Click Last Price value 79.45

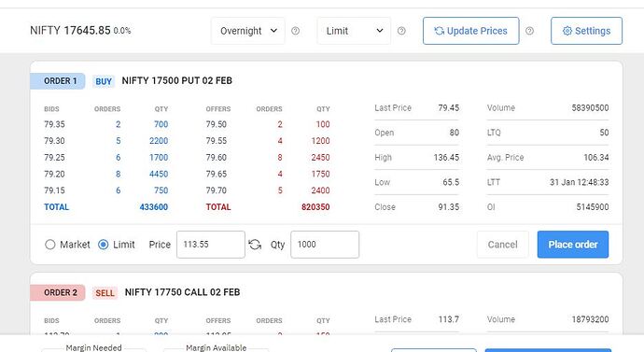(x=449, y=107)
